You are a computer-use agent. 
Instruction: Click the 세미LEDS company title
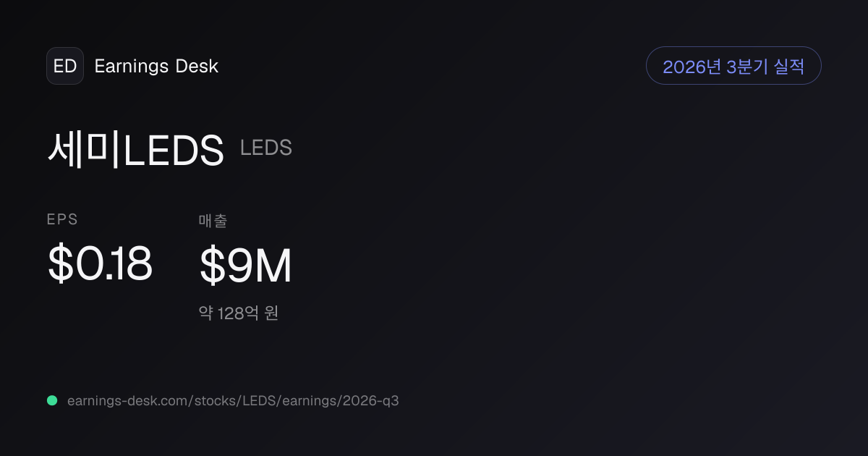click(136, 151)
